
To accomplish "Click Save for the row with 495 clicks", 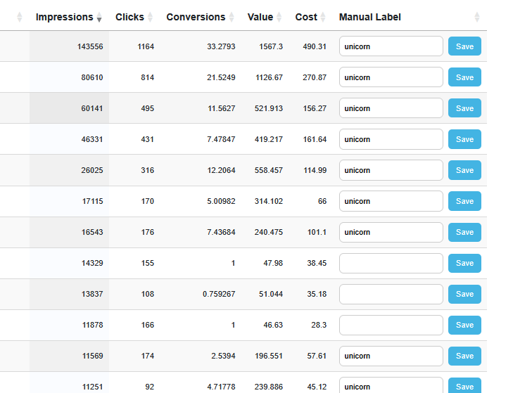I will click(464, 108).
